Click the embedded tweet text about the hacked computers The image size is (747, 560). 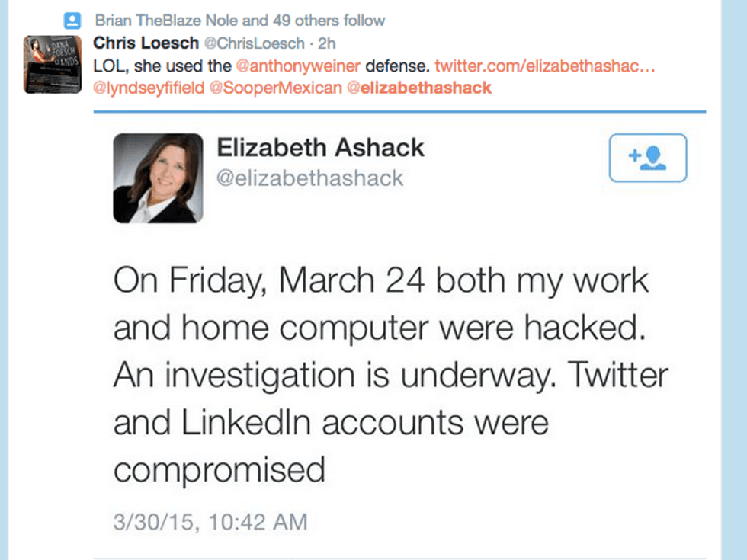pos(381,375)
